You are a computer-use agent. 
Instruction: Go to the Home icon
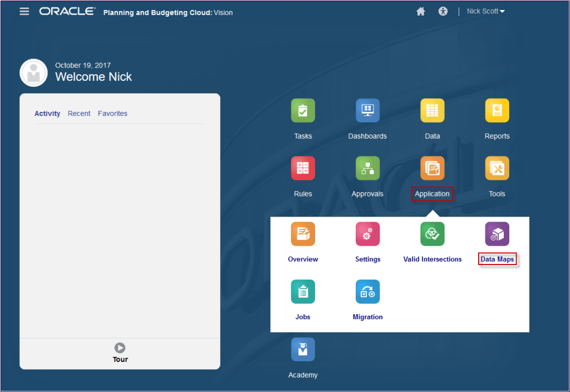tap(421, 12)
